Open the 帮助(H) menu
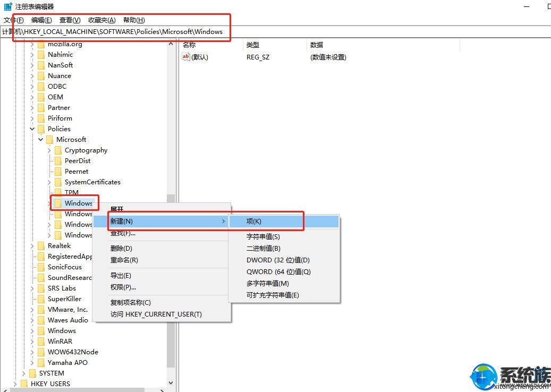The image size is (551, 392). coord(134,20)
